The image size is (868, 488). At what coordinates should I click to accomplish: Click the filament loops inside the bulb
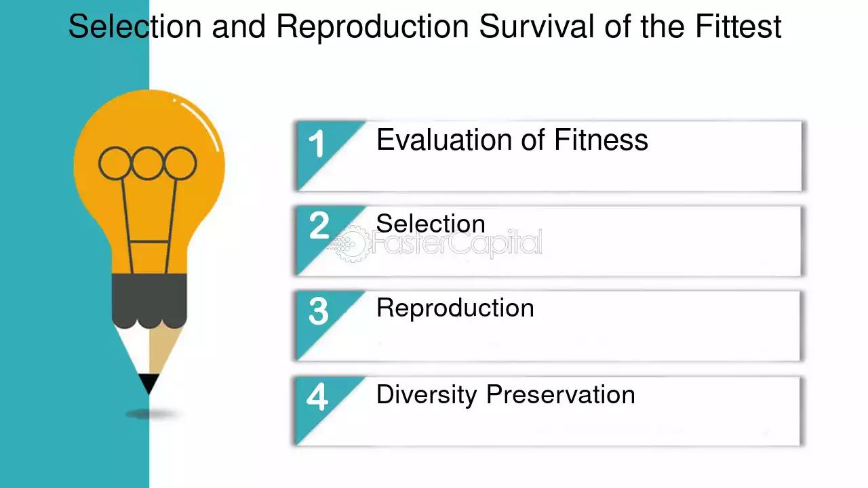click(147, 163)
